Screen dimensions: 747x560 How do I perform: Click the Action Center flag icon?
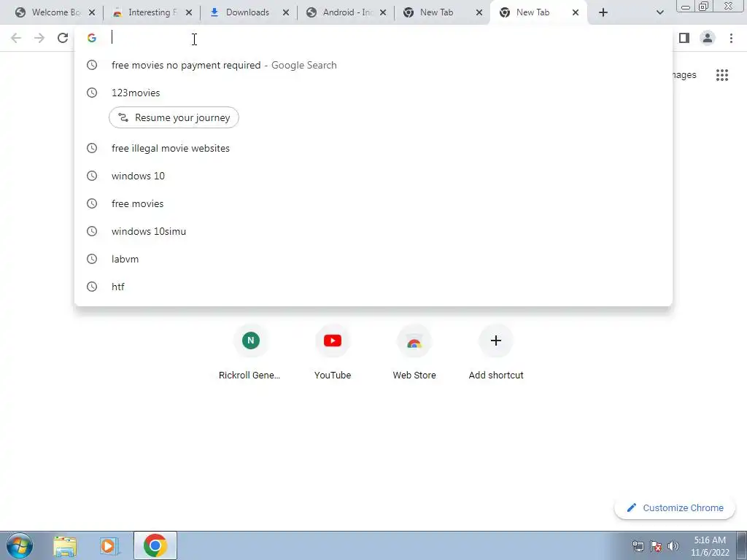tap(656, 546)
